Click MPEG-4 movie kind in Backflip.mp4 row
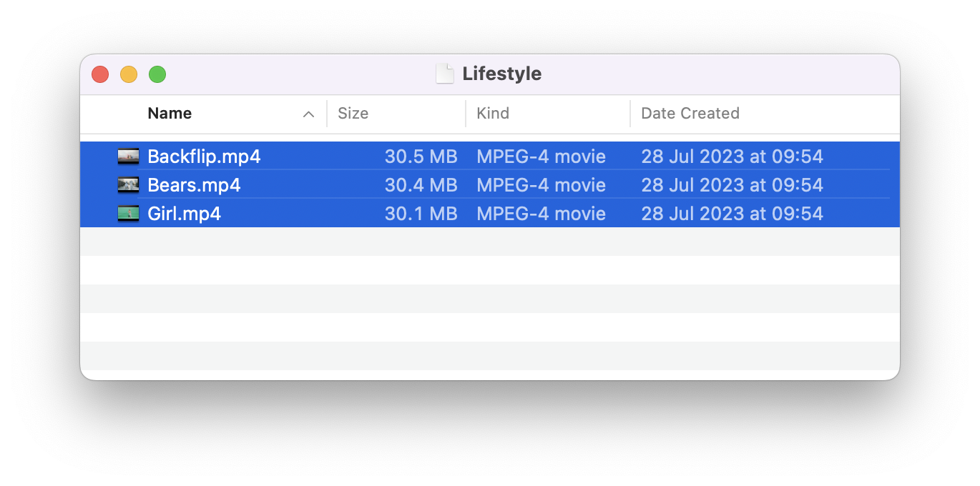 point(542,157)
